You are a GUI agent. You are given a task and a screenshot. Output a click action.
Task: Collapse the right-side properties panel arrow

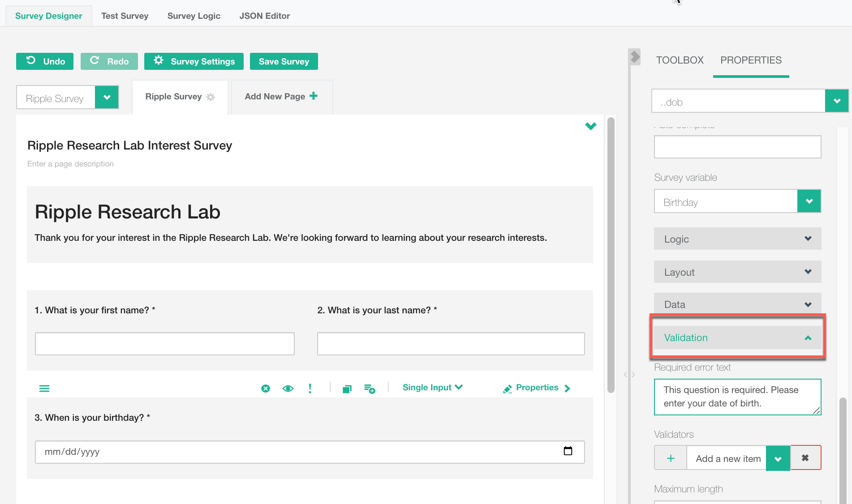coord(635,57)
